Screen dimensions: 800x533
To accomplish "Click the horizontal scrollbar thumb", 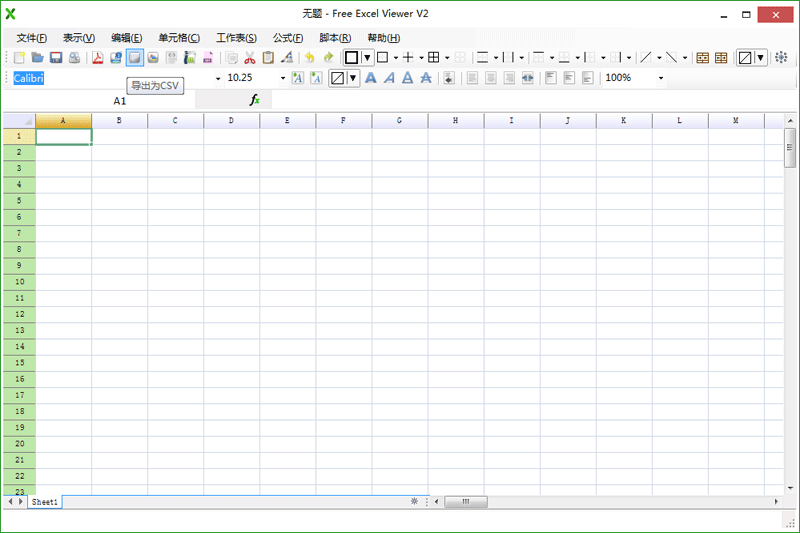I will [466, 502].
